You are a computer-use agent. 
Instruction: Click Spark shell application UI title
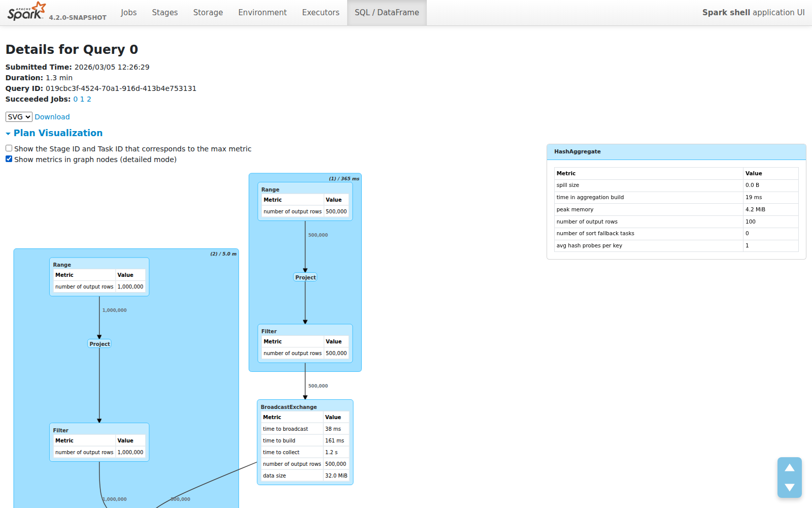[x=753, y=12]
